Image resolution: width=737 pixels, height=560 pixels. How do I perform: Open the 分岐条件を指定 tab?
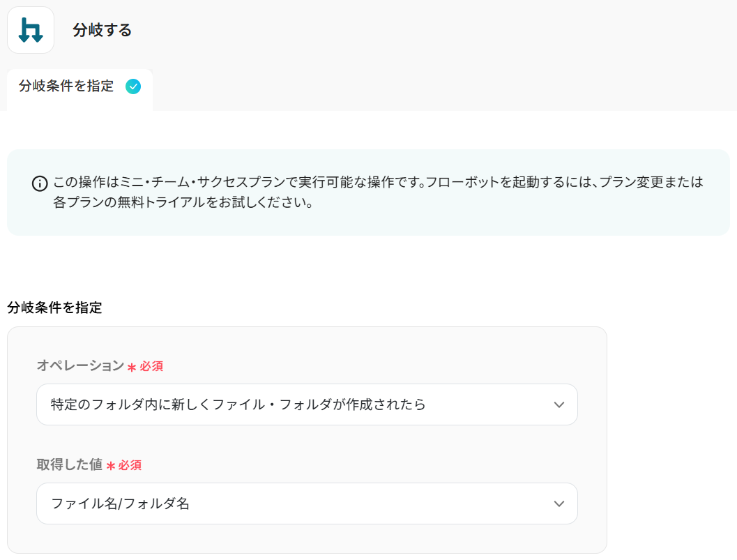(x=66, y=86)
